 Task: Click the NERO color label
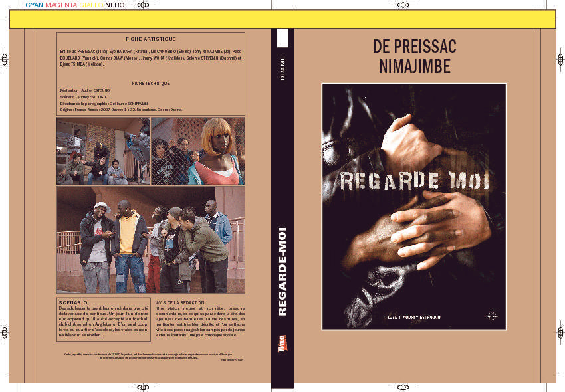coord(115,5)
